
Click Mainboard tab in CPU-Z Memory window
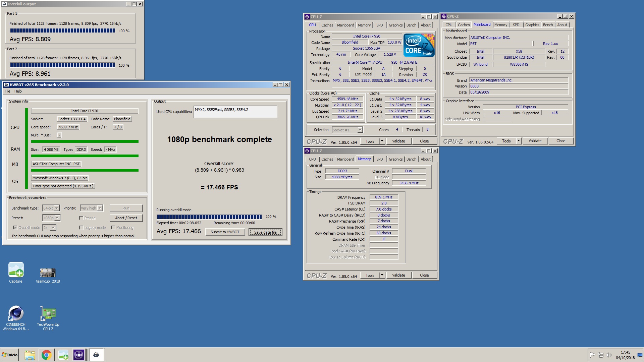(x=345, y=159)
